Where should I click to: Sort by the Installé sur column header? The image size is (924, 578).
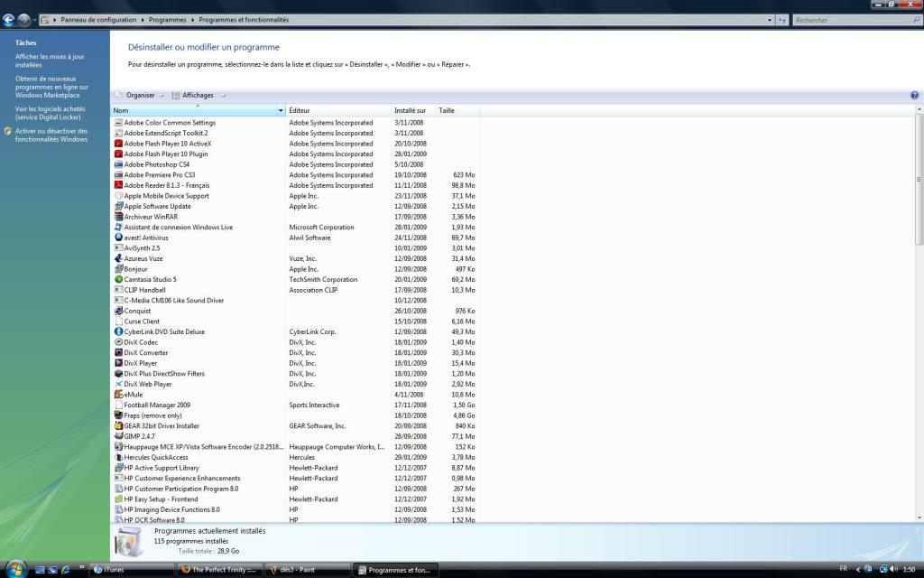pos(412,110)
